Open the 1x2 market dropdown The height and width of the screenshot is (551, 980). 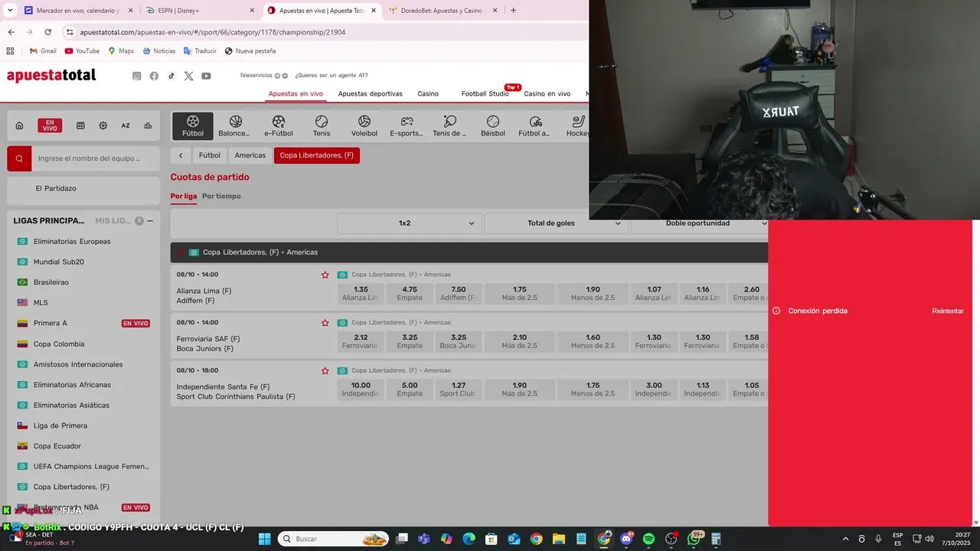(410, 223)
